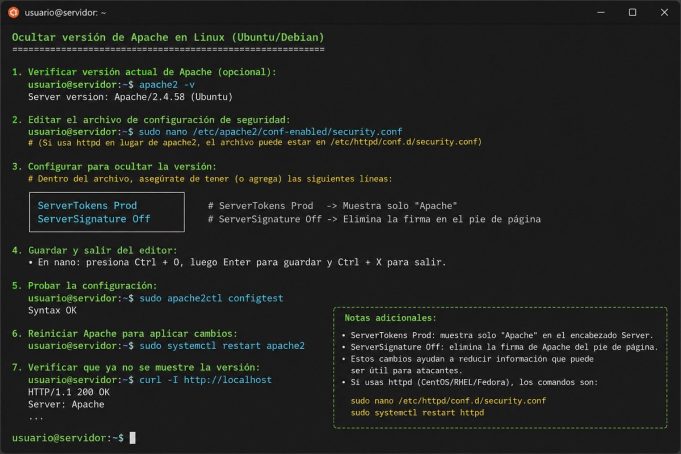Click the window title 'usuario@servidor: ~'
Image resolution: width=681 pixels, height=454 pixels.
click(65, 13)
